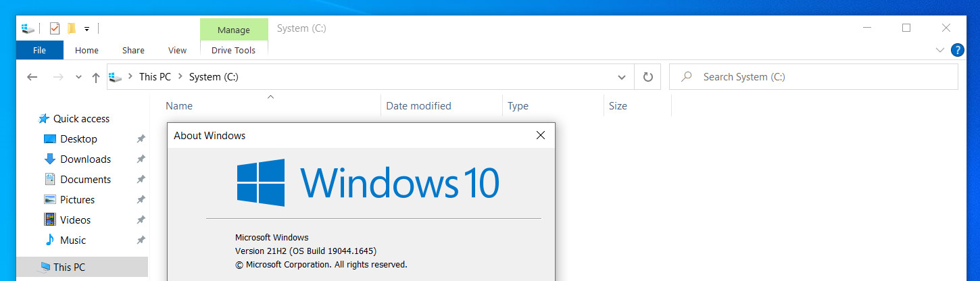Open the Drive Tools tab
This screenshot has width=980, height=281.
pyautogui.click(x=234, y=50)
